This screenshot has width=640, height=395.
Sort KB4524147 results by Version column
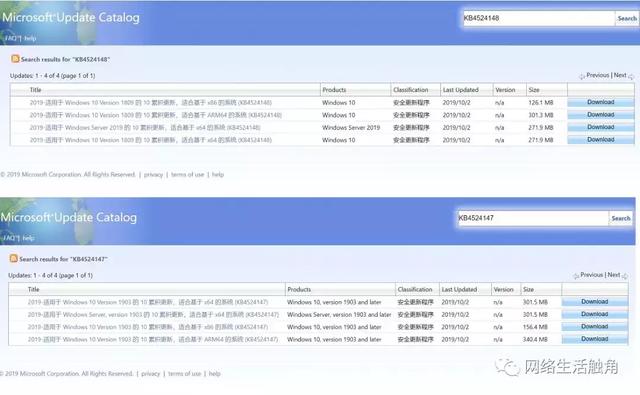coord(503,289)
